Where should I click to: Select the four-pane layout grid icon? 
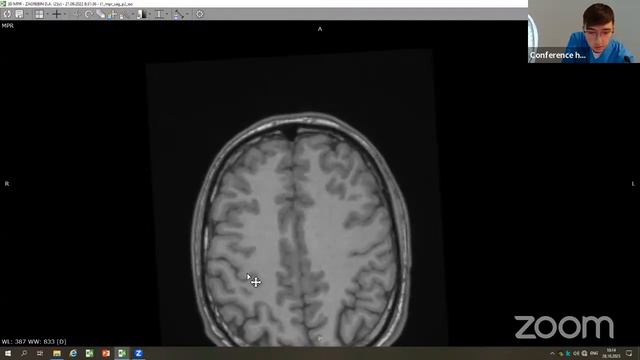click(x=39, y=14)
